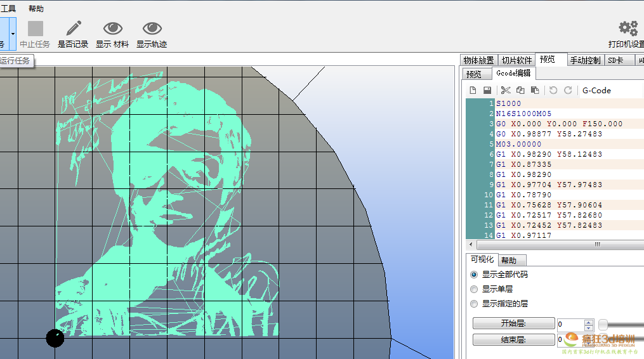The height and width of the screenshot is (359, 644).
Task: Expand the run task dropdown arrow
Action: pos(12,34)
